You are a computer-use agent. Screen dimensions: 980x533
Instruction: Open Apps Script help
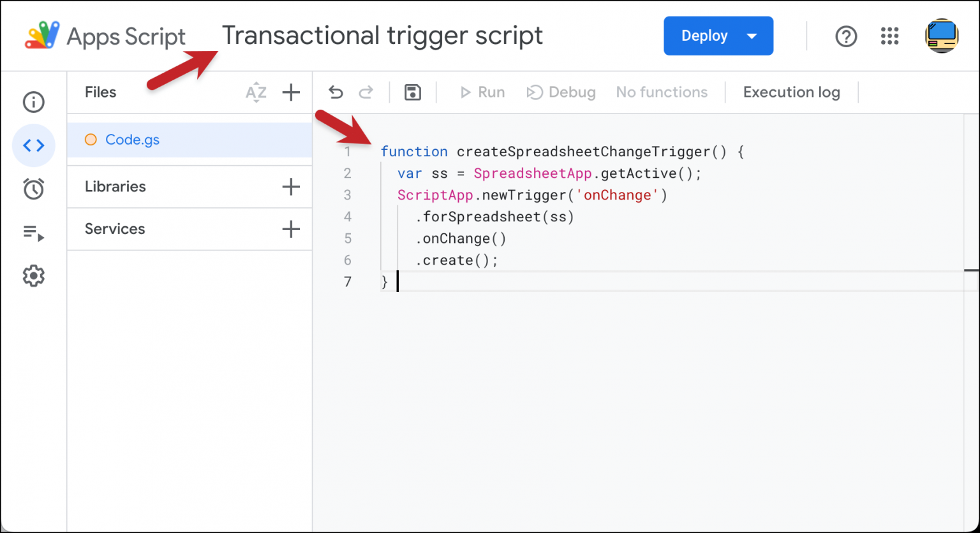[846, 36]
